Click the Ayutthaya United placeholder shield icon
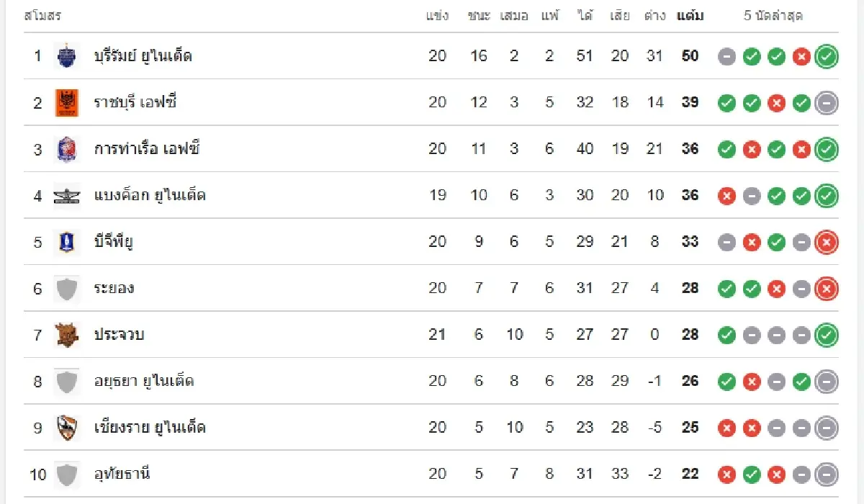The height and width of the screenshot is (504, 864). click(66, 382)
